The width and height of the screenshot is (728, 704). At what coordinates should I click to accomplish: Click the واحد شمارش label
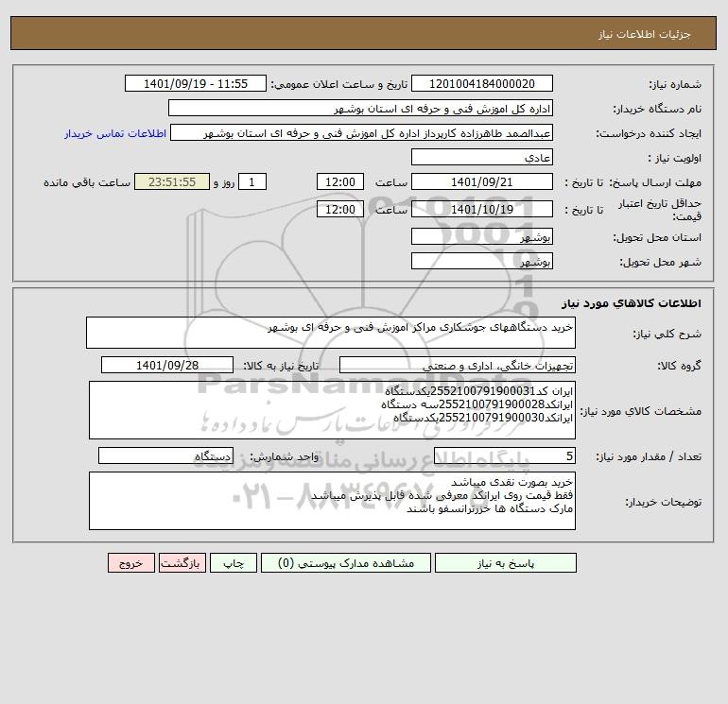coord(285,456)
